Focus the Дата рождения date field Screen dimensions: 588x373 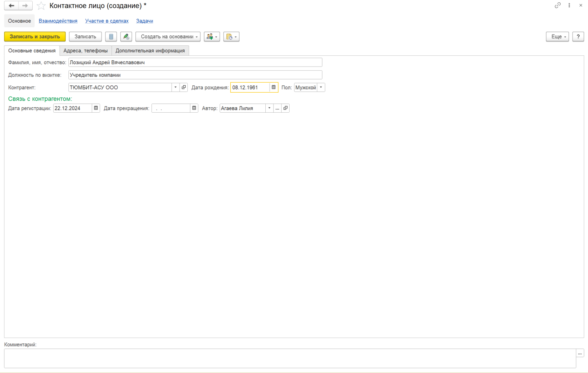[250, 87]
